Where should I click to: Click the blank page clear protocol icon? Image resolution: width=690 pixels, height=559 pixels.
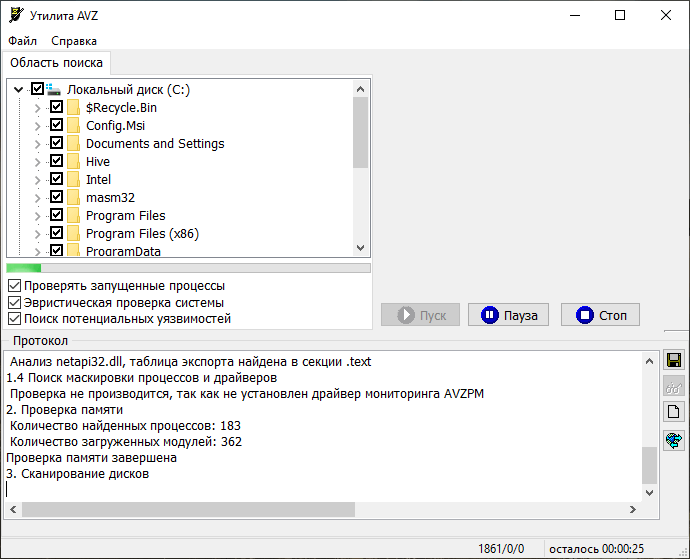point(674,412)
